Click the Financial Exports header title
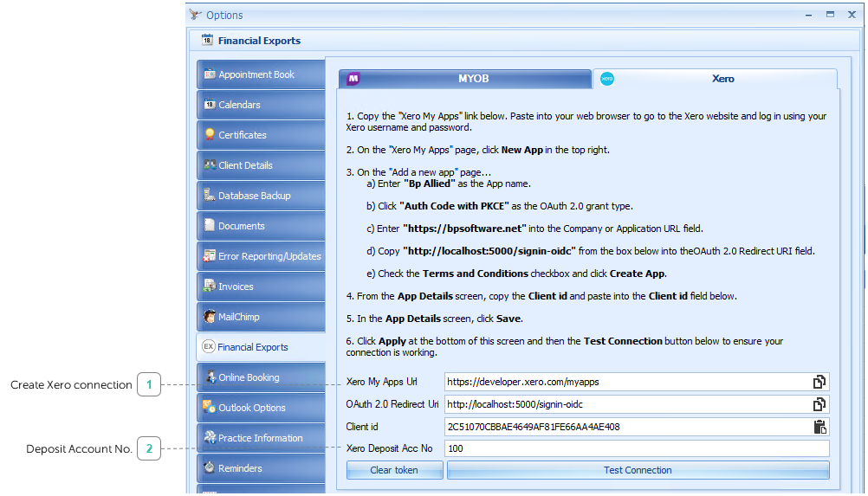Image resolution: width=868 pixels, height=496 pixels. [x=259, y=41]
